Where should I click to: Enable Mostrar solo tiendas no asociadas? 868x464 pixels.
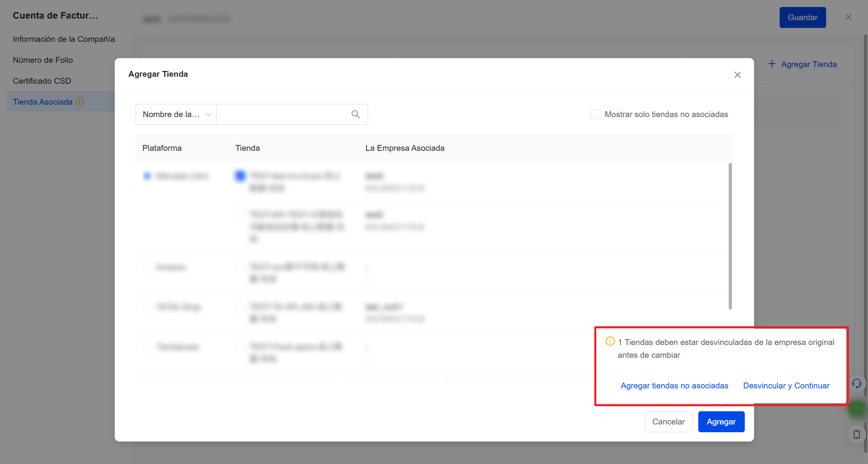tap(595, 114)
